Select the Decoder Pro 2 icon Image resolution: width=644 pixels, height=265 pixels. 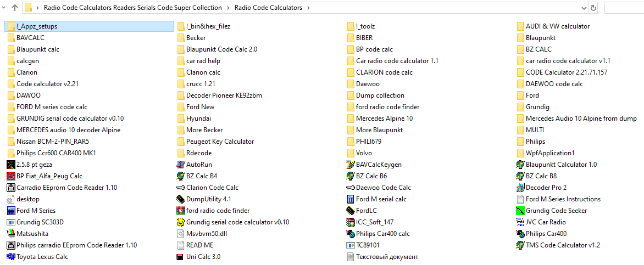point(520,188)
